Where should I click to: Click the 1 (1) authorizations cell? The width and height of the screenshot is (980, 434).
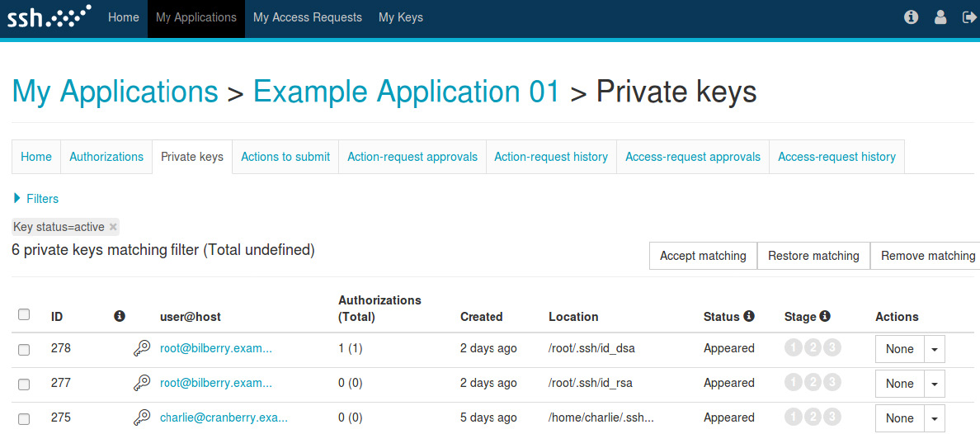pyautogui.click(x=350, y=348)
